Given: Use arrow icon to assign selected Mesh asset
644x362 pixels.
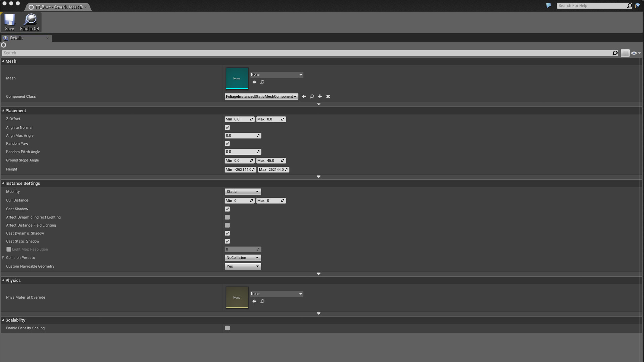Looking at the screenshot, I should tap(254, 82).
